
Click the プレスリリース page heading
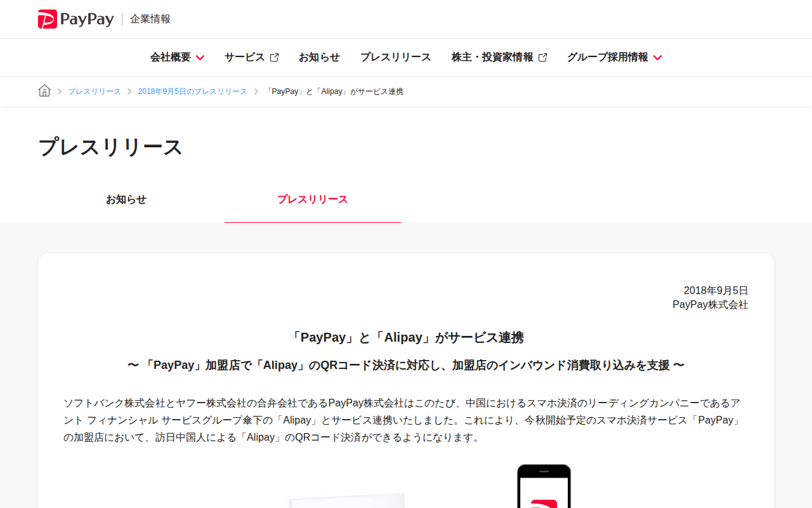110,147
